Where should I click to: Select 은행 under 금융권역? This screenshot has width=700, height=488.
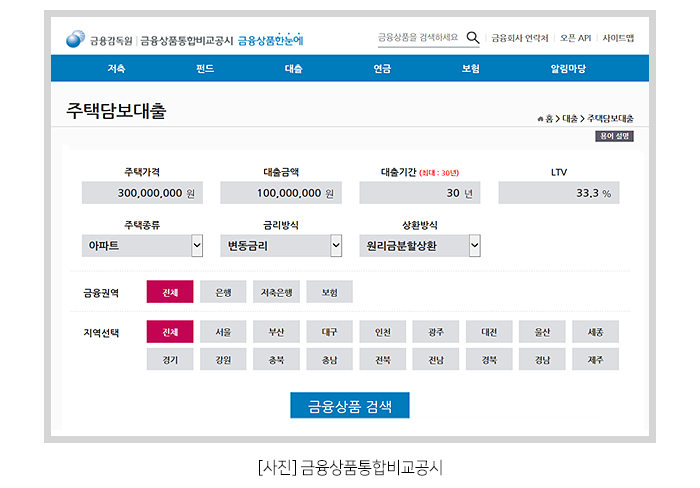click(223, 293)
